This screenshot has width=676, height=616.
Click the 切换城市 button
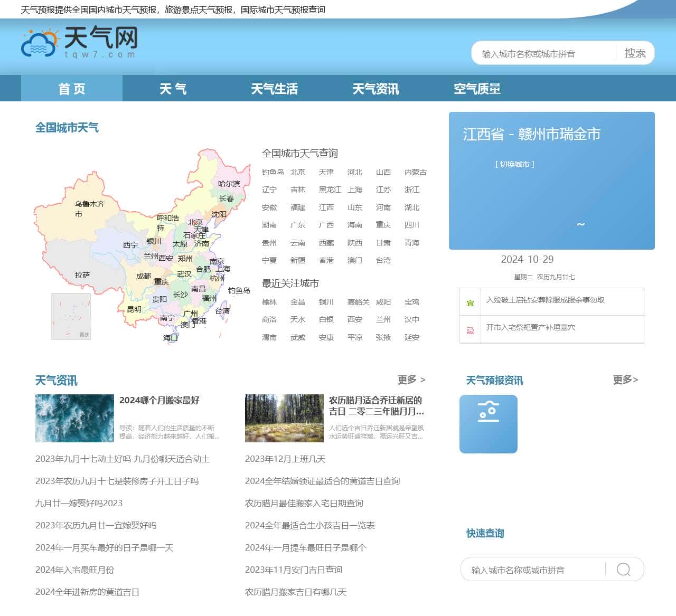(x=515, y=164)
